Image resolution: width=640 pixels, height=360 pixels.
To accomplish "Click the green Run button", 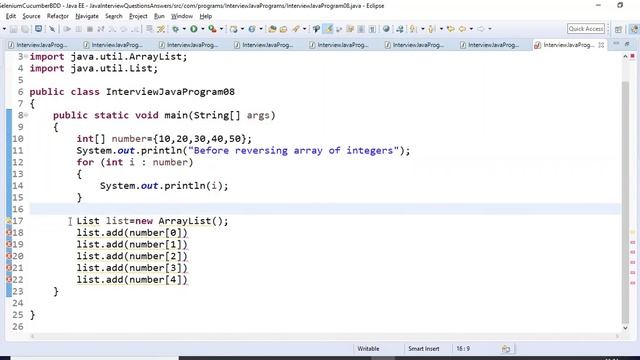I will [x=194, y=29].
